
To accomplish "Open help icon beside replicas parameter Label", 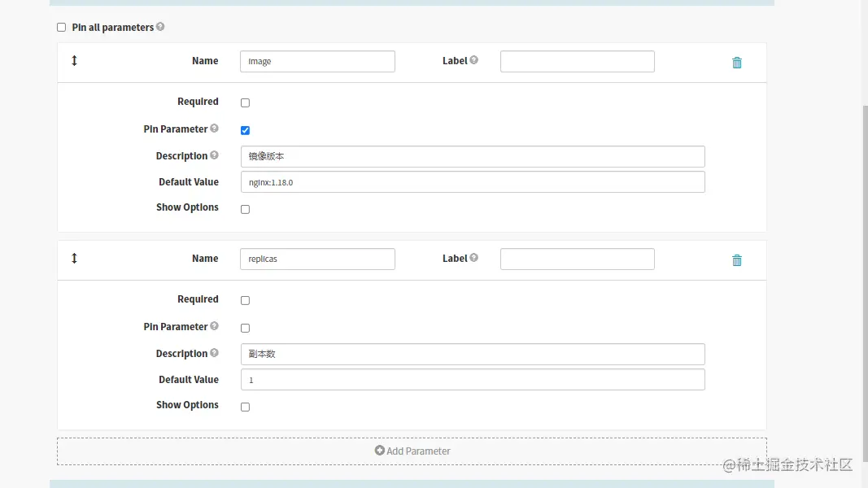I will (x=473, y=257).
